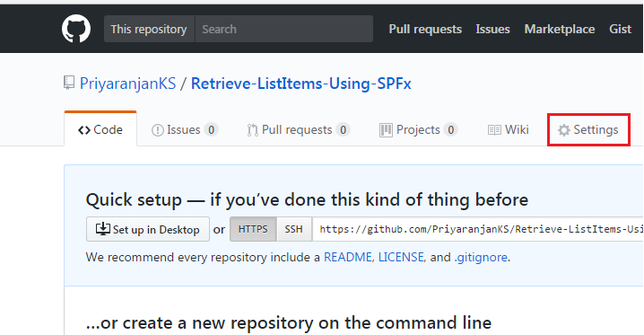The height and width of the screenshot is (335, 644).
Task: Follow the README link in the recommendation
Action: [347, 258]
